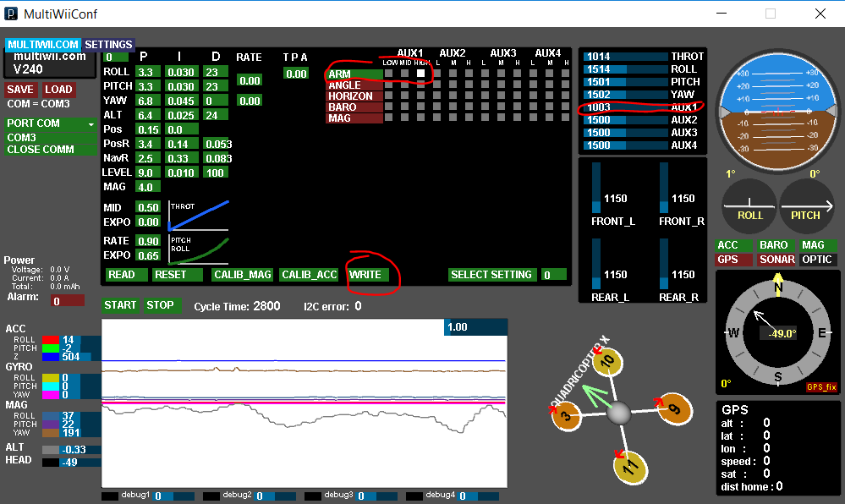Uncheck the ARM AUX1 HIGH checkbox

pos(421,74)
